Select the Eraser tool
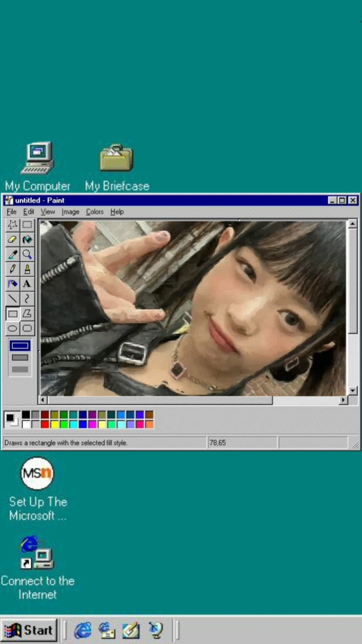Image resolution: width=362 pixels, height=644 pixels. tap(13, 240)
